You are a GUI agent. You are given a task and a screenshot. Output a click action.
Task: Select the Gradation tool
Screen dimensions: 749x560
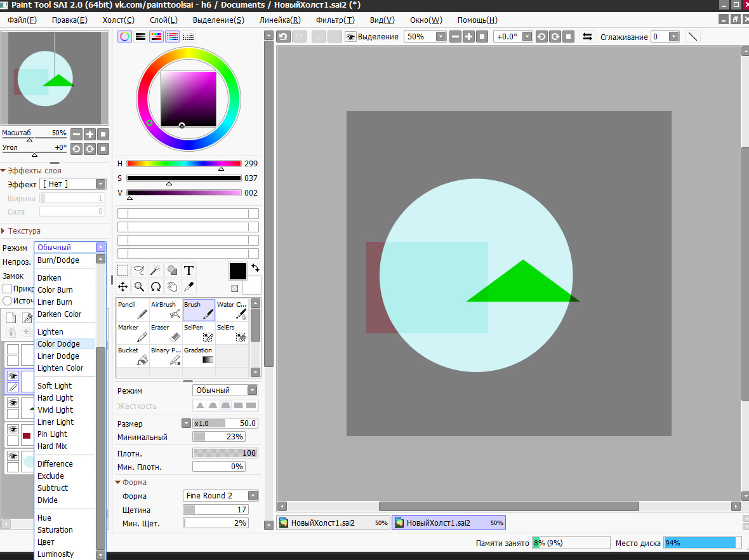(x=199, y=356)
